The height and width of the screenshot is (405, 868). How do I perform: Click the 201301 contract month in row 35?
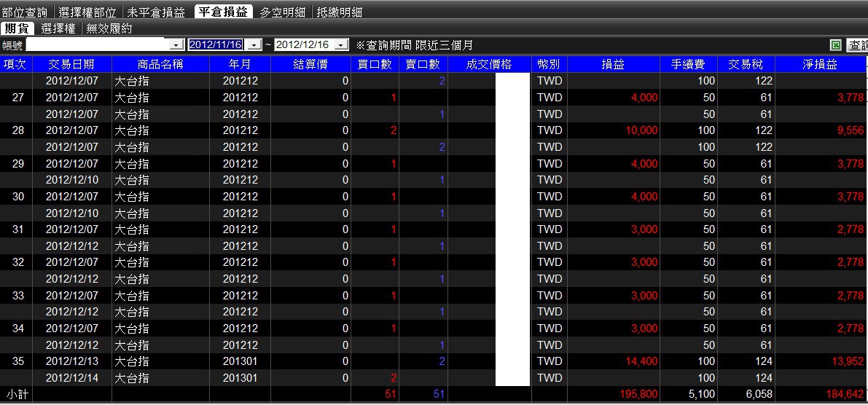pyautogui.click(x=241, y=361)
